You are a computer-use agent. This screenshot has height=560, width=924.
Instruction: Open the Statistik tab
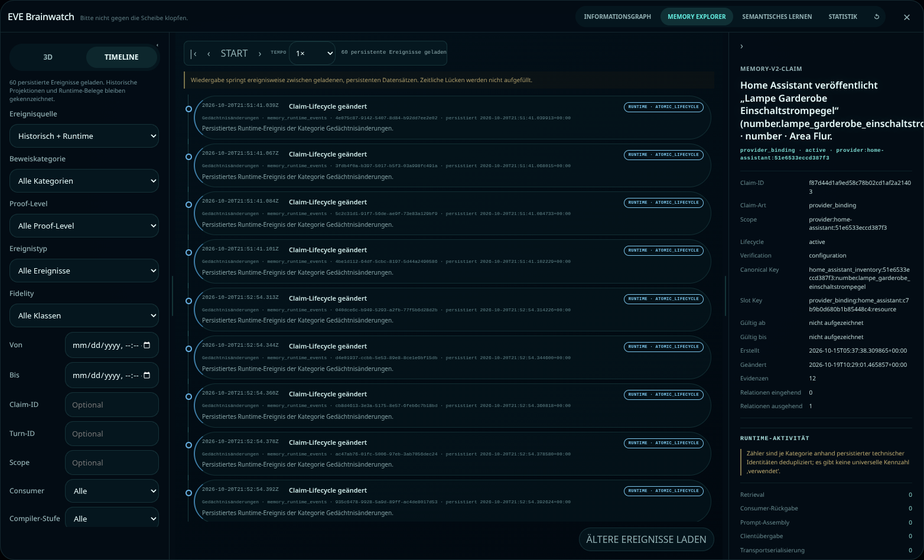[x=842, y=17]
